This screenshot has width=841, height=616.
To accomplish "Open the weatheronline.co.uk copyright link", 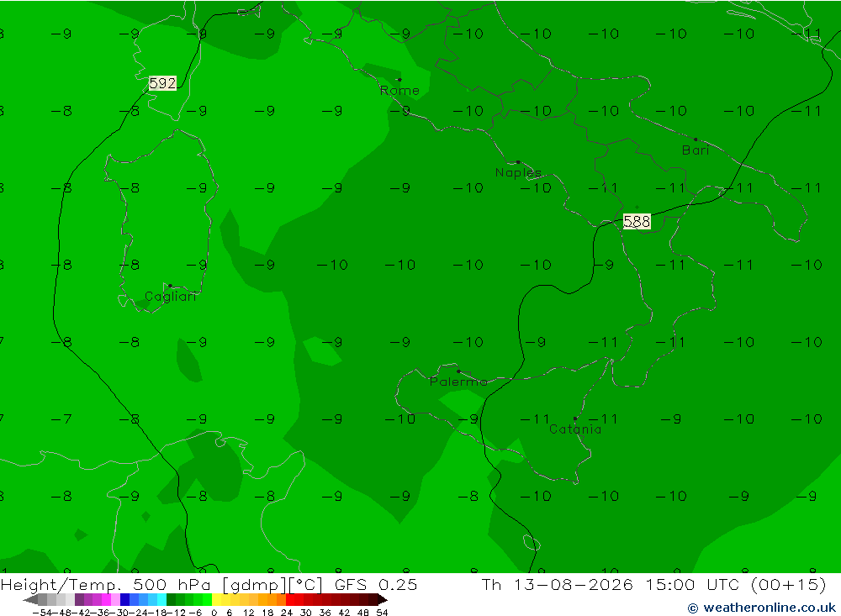I will click(762, 608).
